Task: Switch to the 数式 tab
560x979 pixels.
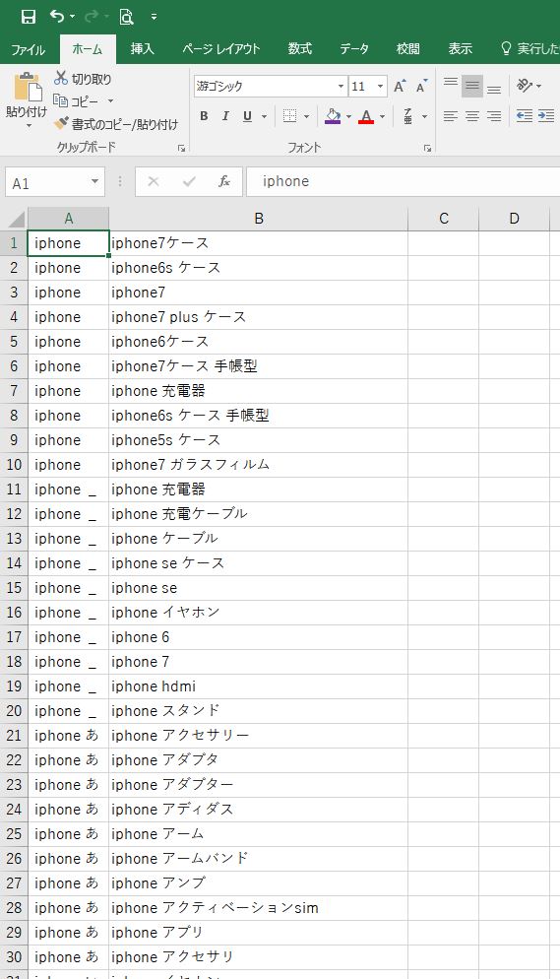Action: (300, 48)
